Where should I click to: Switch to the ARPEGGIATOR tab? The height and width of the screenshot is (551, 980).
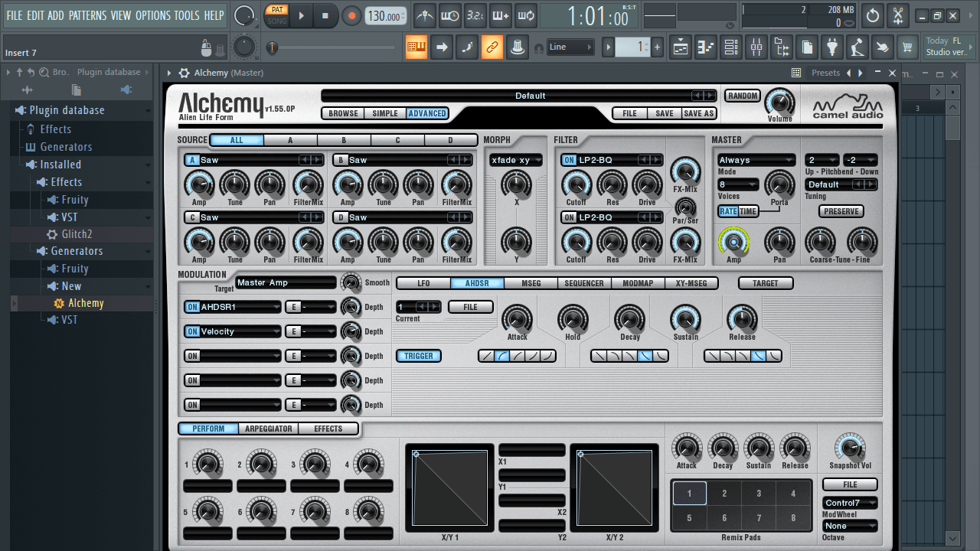coord(268,429)
